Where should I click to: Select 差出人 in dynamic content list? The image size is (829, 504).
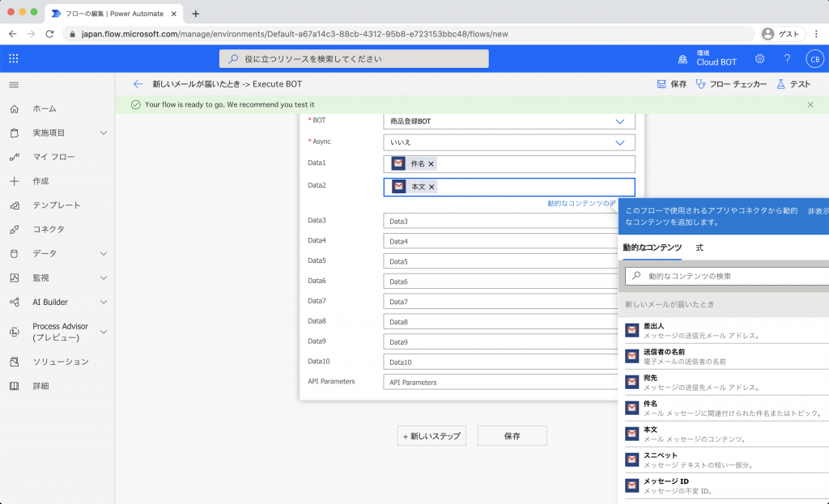pos(727,330)
